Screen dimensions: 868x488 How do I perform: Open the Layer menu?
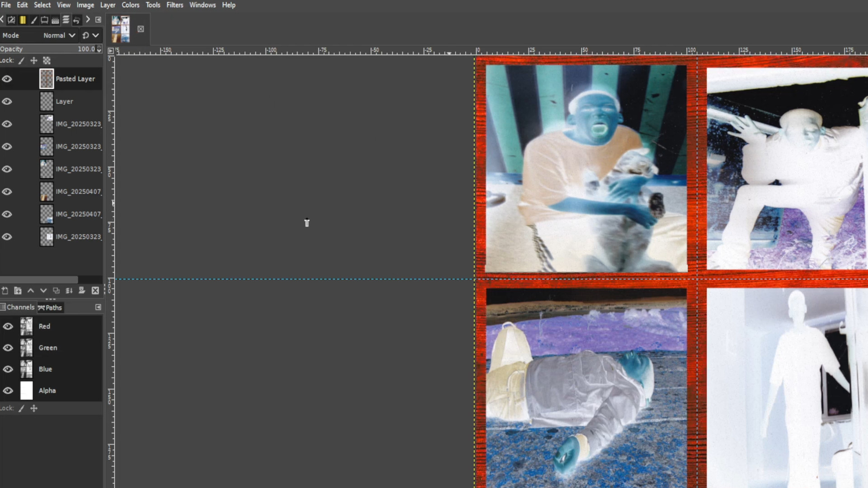108,5
